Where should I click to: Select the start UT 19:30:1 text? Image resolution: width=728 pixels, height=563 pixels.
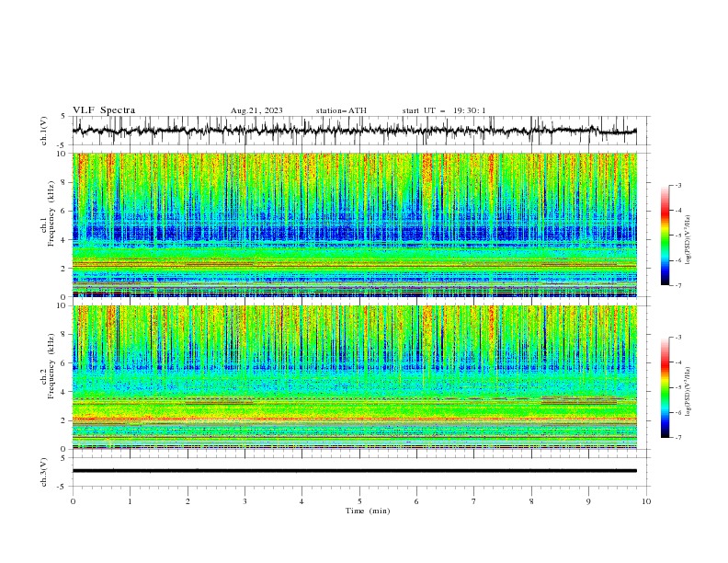[444, 110]
